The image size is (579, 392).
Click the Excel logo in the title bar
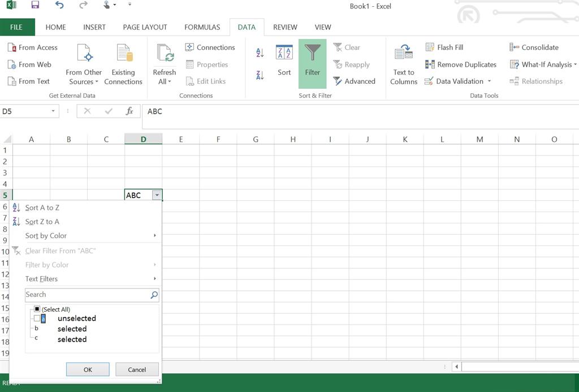click(11, 5)
